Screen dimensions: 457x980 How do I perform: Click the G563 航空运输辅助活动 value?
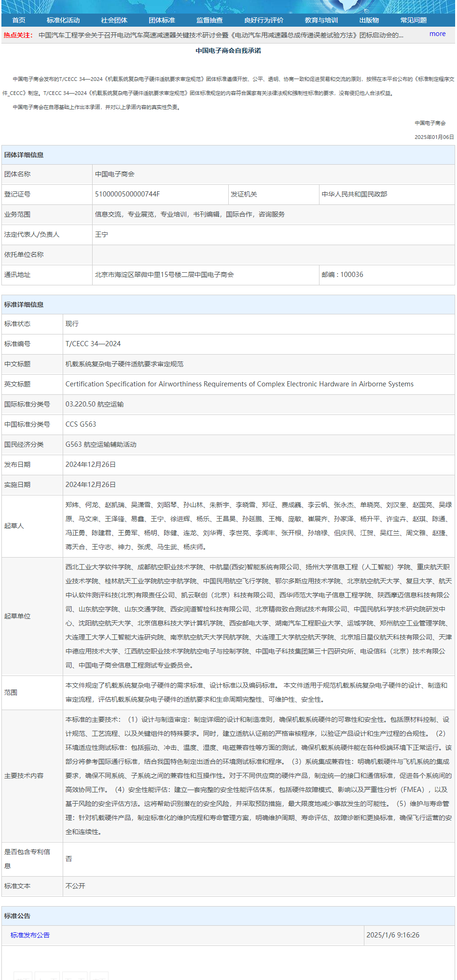[101, 444]
